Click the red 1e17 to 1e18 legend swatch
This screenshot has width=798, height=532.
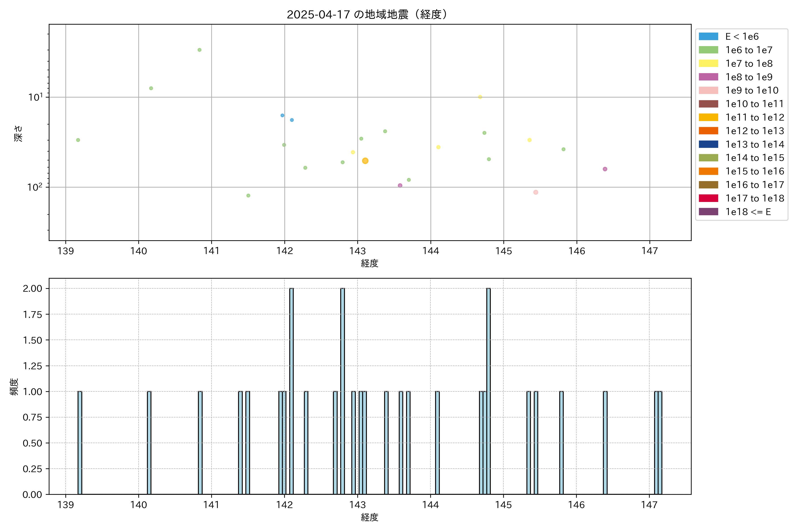pyautogui.click(x=708, y=198)
